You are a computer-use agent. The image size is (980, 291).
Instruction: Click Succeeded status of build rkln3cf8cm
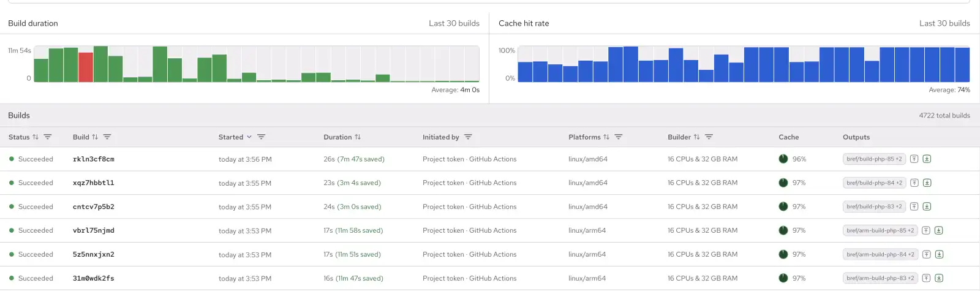tap(31, 159)
